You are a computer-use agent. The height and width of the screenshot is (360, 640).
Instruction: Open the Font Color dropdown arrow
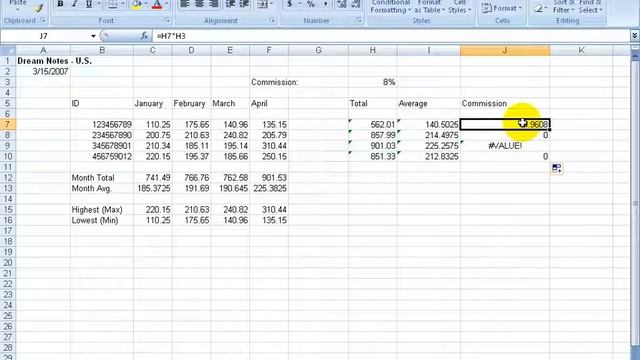click(167, 4)
